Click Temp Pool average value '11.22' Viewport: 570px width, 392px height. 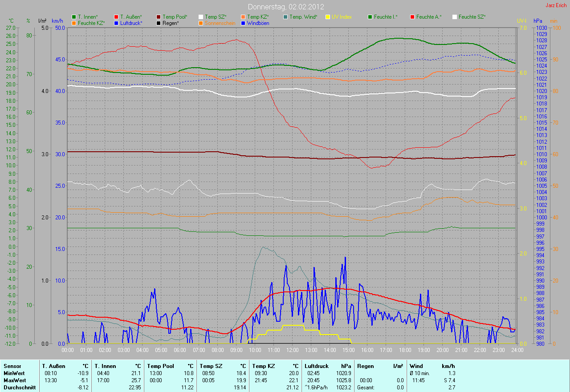(187, 388)
